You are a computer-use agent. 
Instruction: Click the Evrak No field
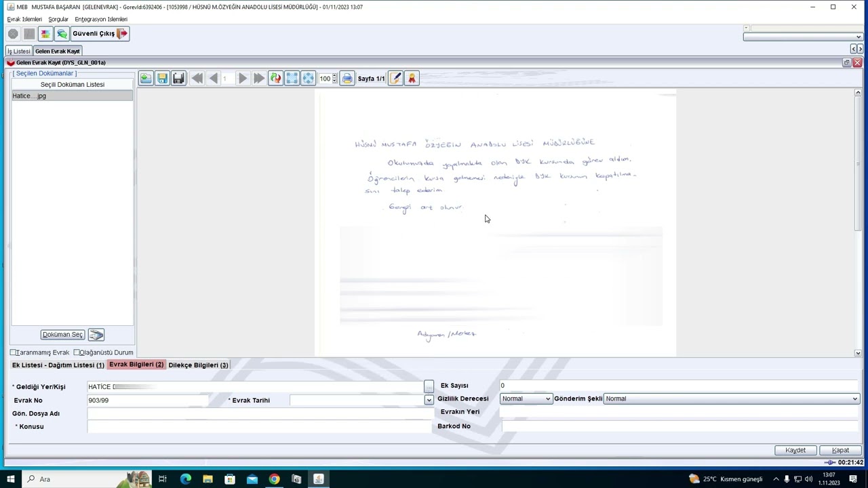(148, 401)
